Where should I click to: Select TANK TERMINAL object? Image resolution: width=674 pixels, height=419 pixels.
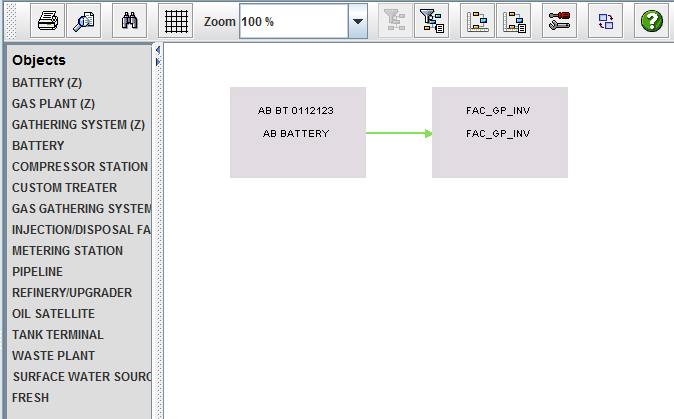(58, 335)
